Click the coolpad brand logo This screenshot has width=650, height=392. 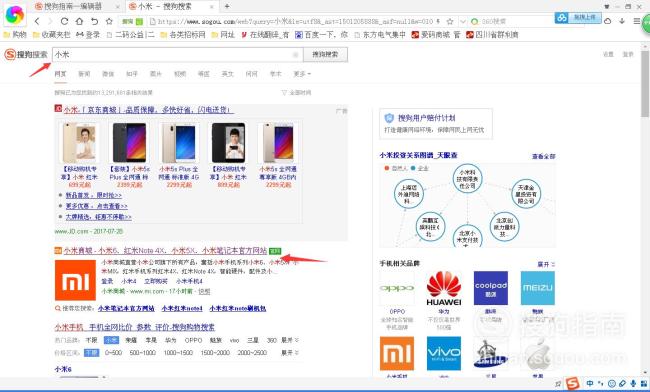coord(491,288)
